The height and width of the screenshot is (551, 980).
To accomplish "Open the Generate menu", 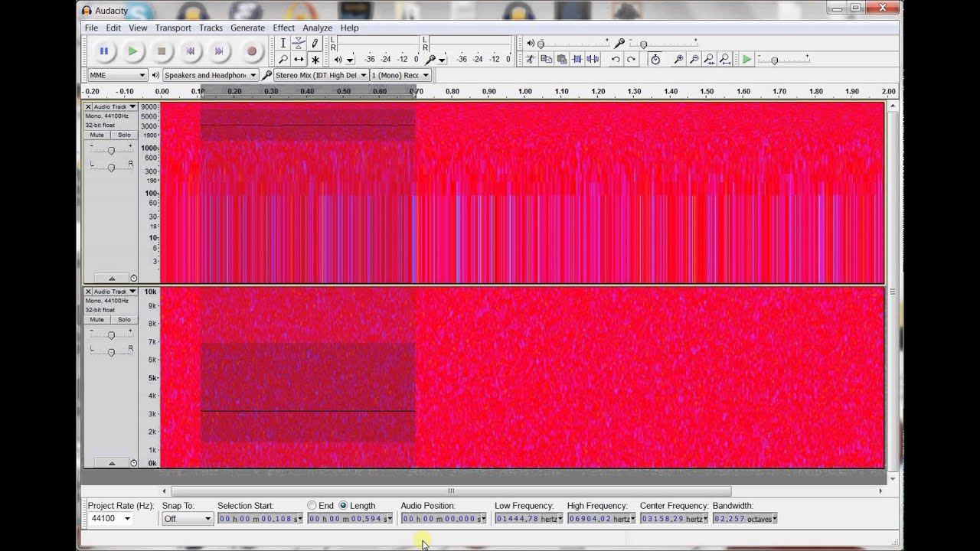I will click(x=248, y=28).
